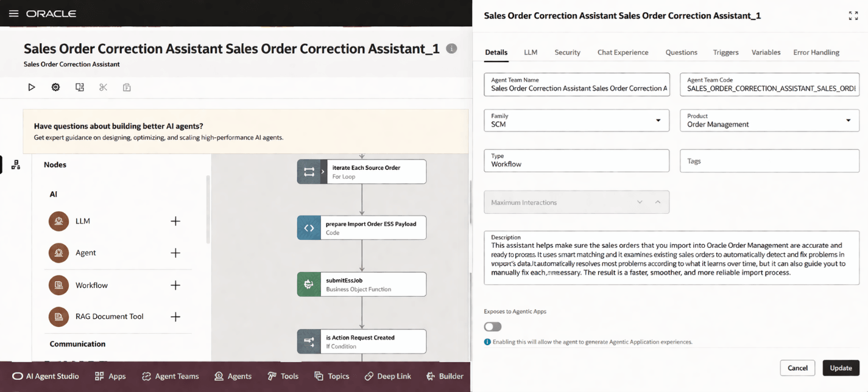Screen dimensions: 868x392
Task: Open the Questions tab
Action: tap(681, 52)
